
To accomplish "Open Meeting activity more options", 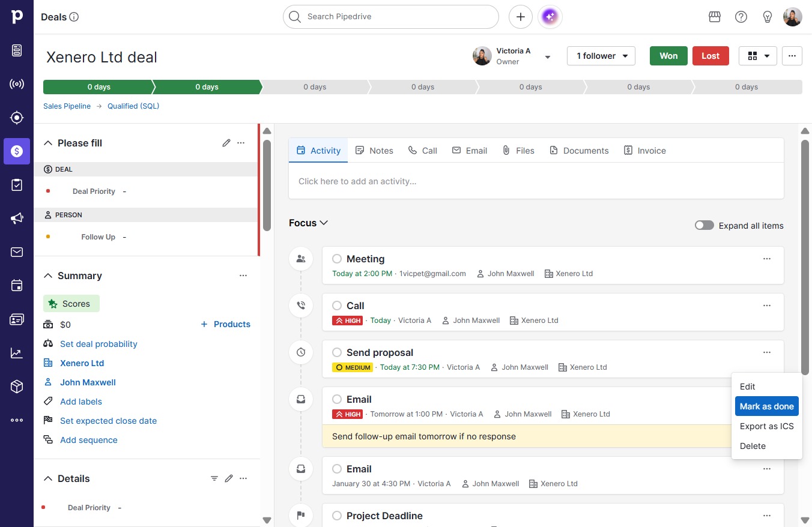I will tap(767, 259).
